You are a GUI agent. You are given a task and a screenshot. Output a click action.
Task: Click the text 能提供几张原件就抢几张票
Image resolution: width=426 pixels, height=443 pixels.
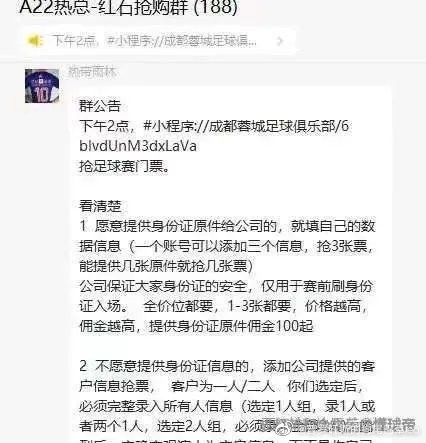pos(163,266)
